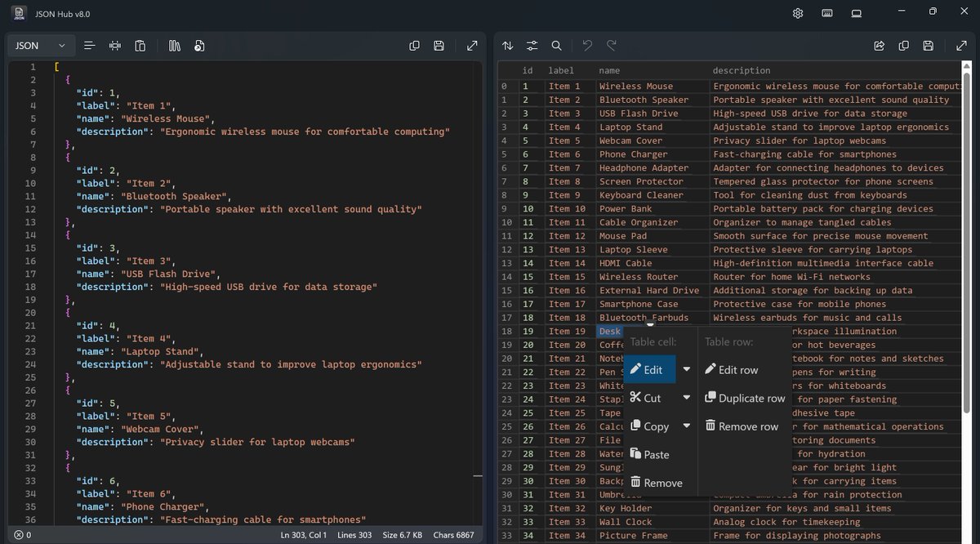Click the clipboard paste icon in left toolbar
Viewport: 980px width, 544px height.
140,46
